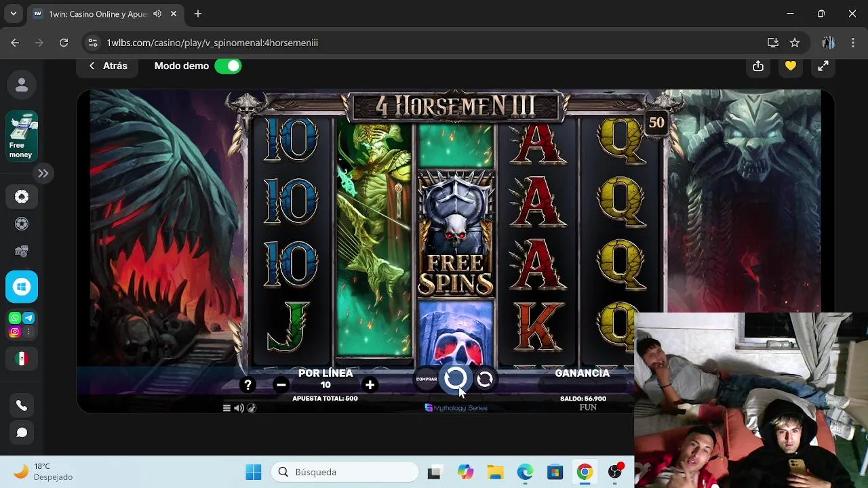Click the APUESTA TOTAL: 500 text
Image resolution: width=868 pixels, height=488 pixels.
325,399
